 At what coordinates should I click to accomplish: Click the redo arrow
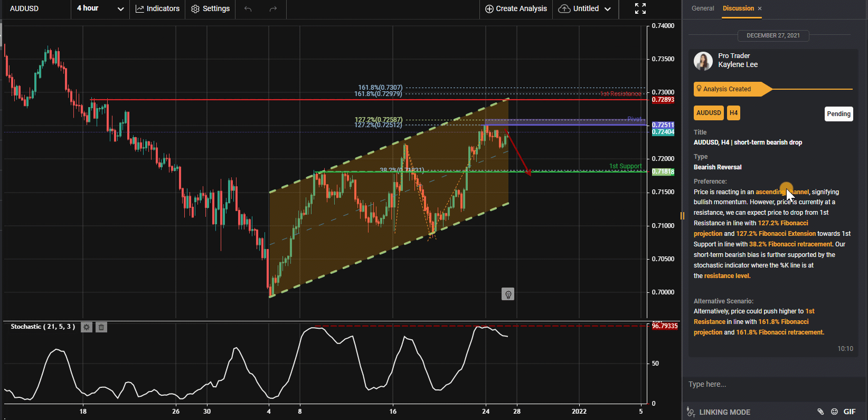273,8
